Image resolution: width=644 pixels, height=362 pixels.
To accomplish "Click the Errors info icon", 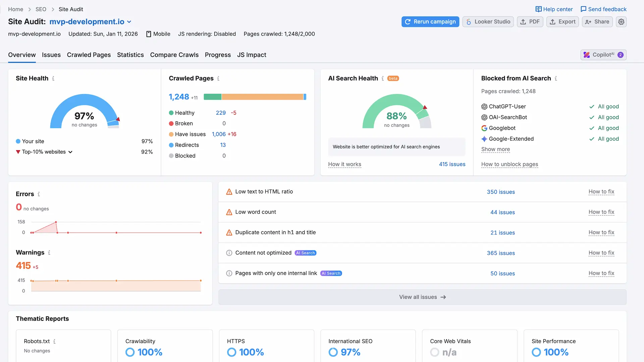I will pyautogui.click(x=39, y=194).
